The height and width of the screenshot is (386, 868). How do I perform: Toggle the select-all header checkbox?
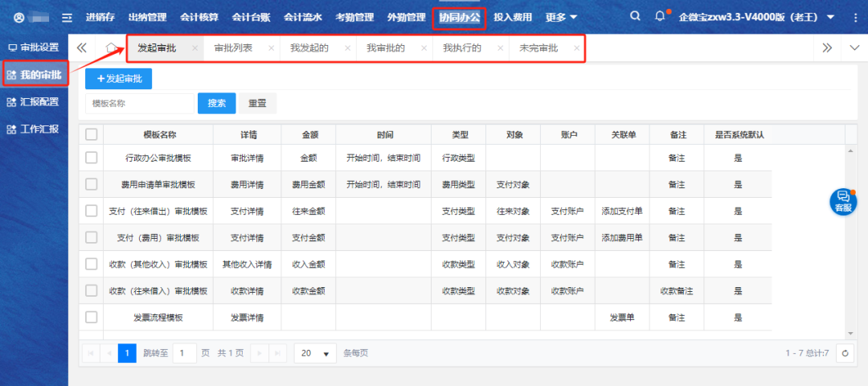tap(92, 134)
